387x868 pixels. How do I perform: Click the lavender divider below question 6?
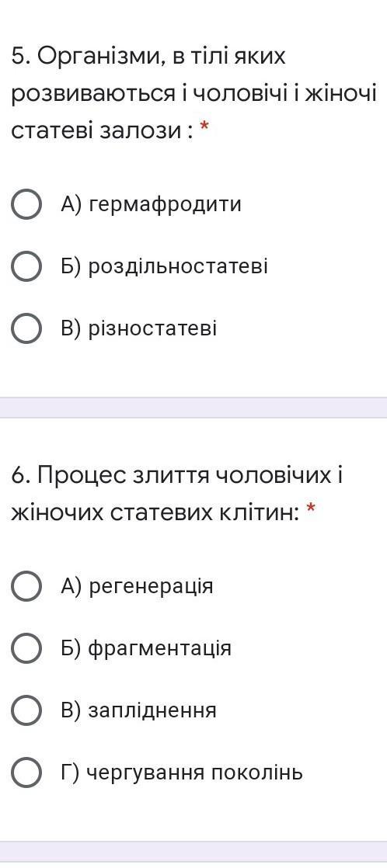(x=193, y=852)
